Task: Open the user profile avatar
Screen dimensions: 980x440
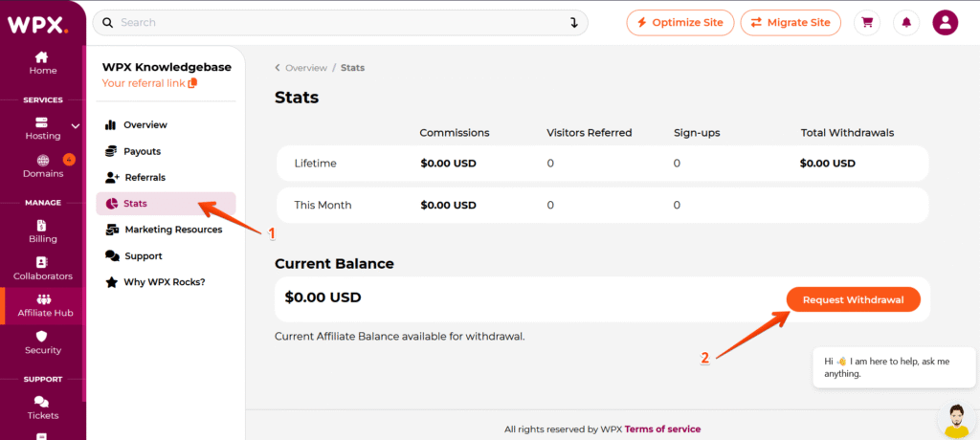Action: 945,22
